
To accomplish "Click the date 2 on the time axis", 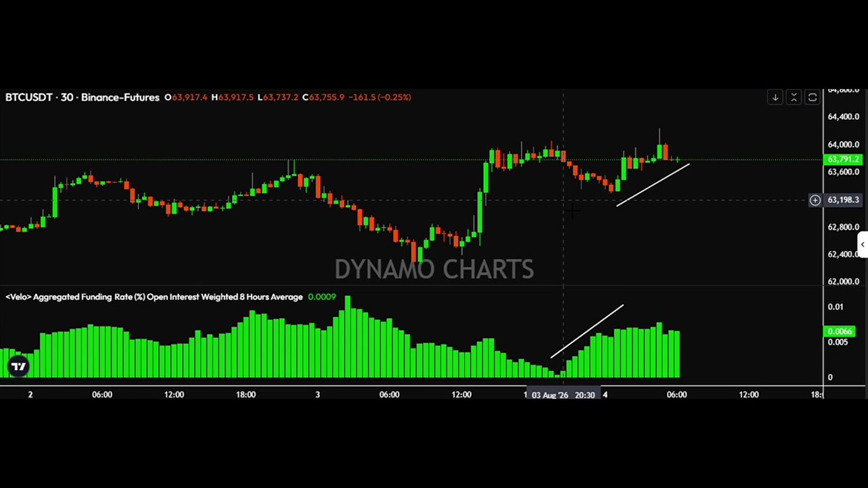I will coord(30,395).
